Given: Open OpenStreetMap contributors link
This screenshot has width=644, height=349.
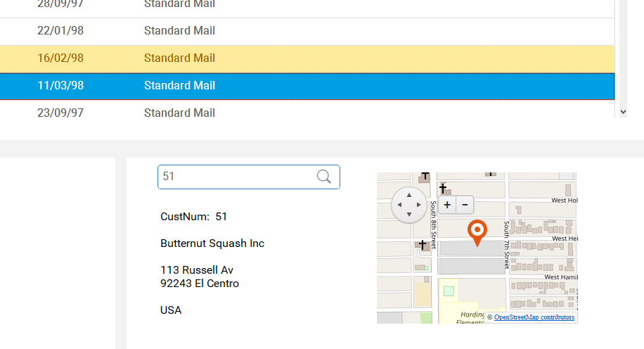Looking at the screenshot, I should [x=534, y=317].
